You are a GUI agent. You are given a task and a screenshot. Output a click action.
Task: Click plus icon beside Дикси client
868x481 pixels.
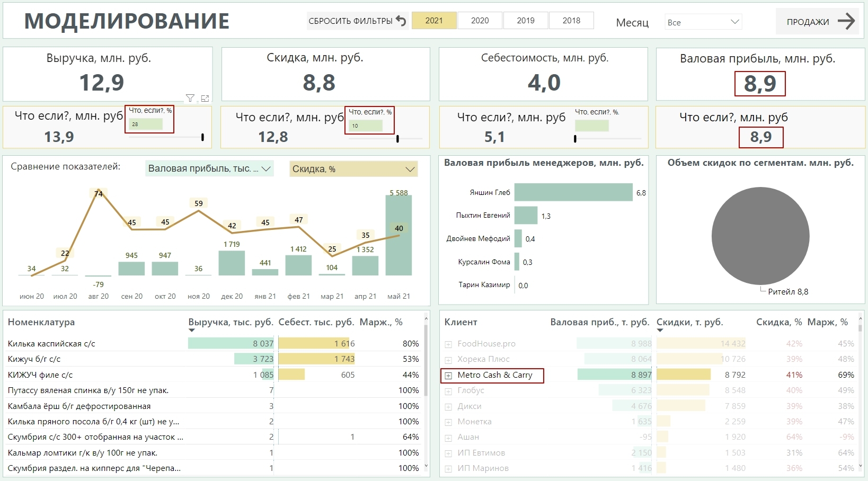448,407
